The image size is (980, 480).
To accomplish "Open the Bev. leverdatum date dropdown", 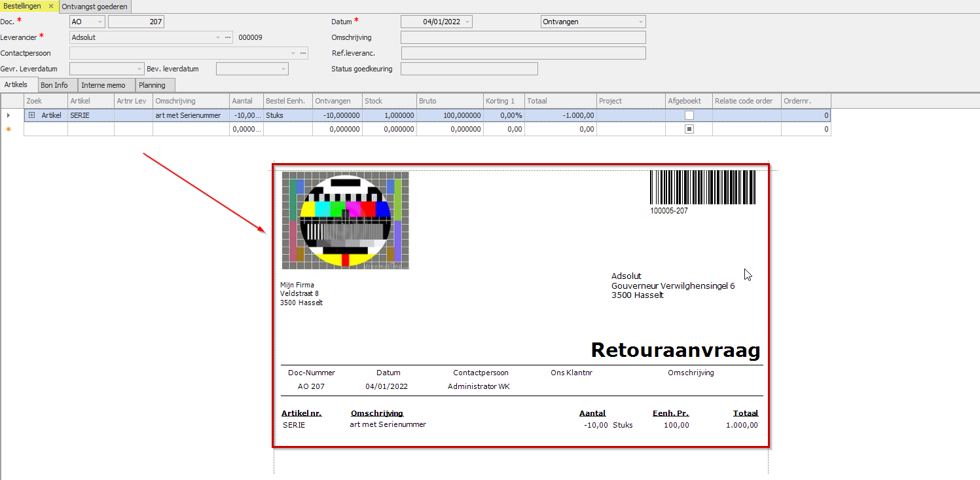I will tap(283, 69).
